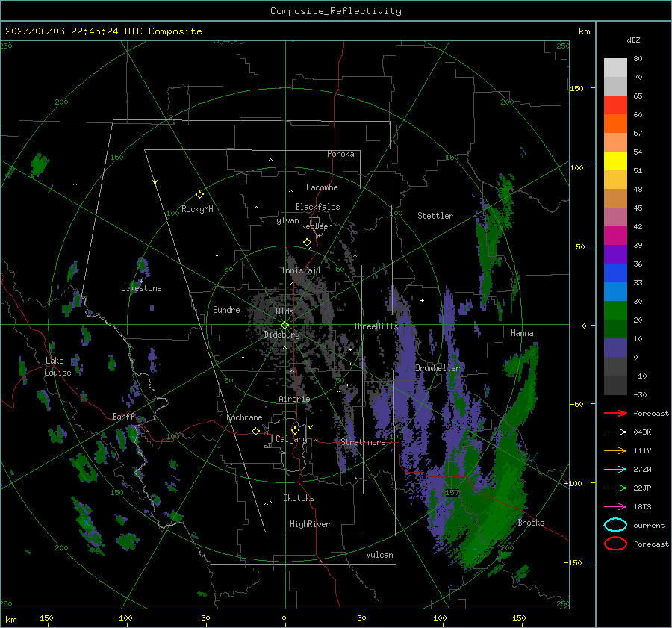This screenshot has height=628, width=672.
Task: Select the 39 dBZ magenta color swatch
Action: (615, 235)
